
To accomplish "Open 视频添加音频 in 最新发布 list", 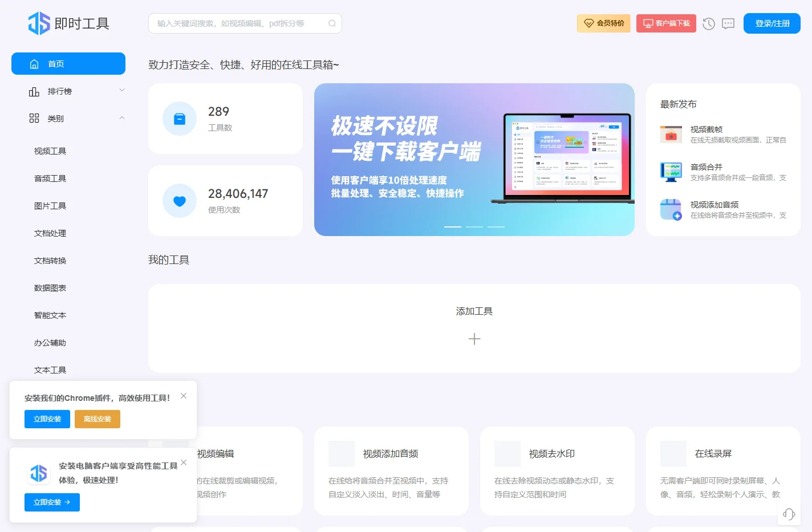I will click(x=714, y=205).
